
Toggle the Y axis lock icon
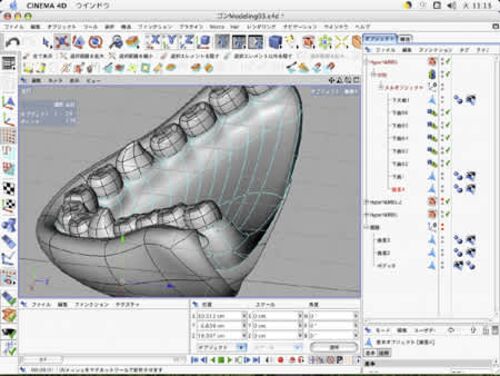(x=172, y=42)
